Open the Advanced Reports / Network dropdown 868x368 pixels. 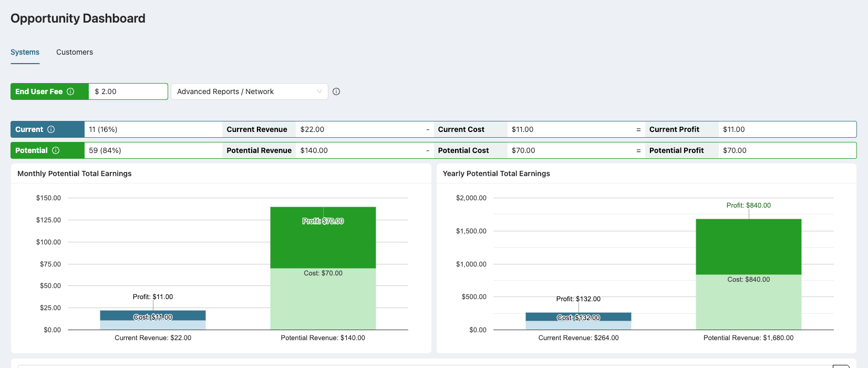click(249, 91)
